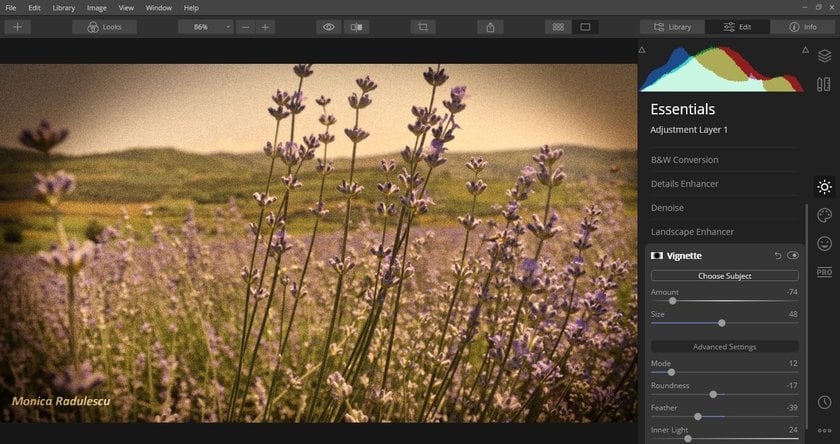Image resolution: width=840 pixels, height=444 pixels.
Task: Toggle Vignette visibility eye
Action: 793,256
